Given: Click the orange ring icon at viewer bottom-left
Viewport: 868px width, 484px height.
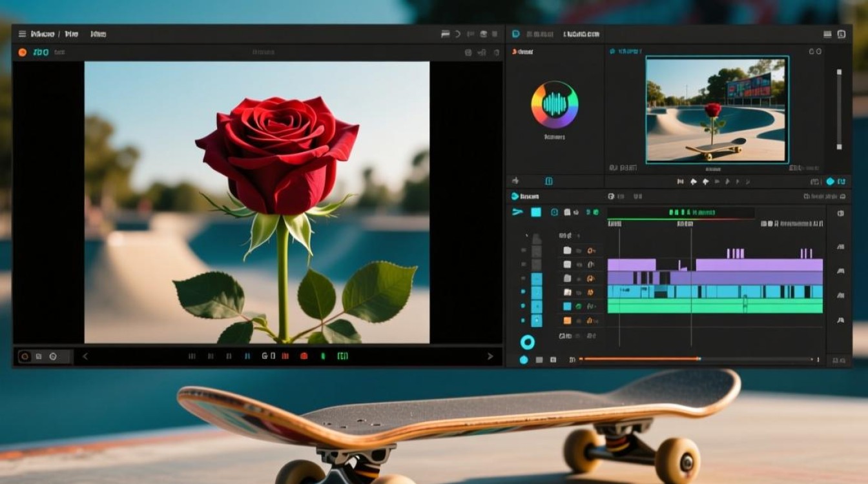Looking at the screenshot, I should click(x=24, y=356).
